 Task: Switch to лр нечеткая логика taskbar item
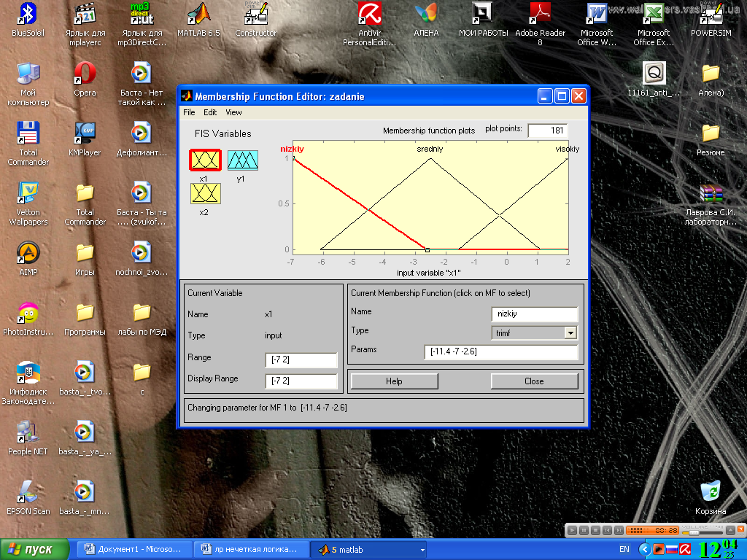click(251, 549)
